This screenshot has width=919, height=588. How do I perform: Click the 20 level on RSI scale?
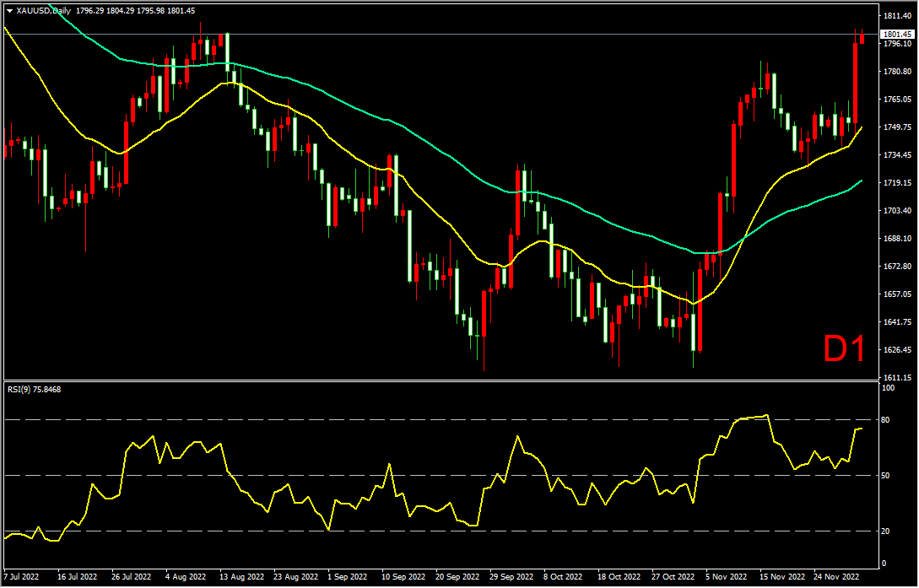coord(886,531)
